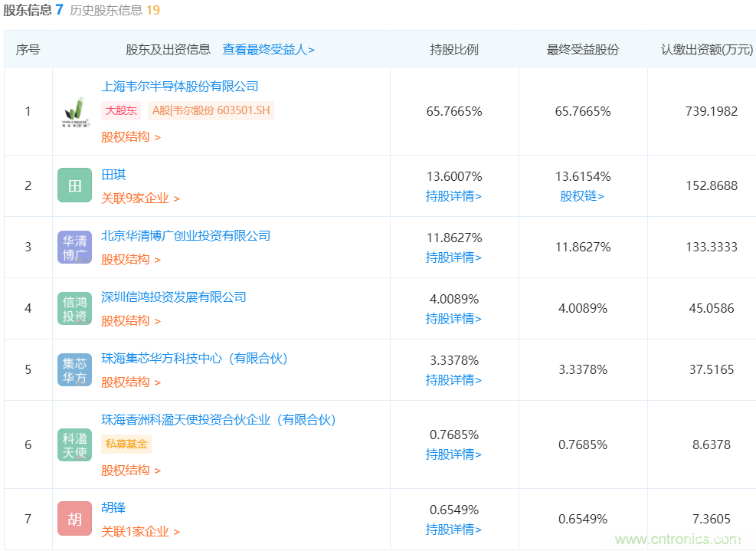The height and width of the screenshot is (551, 756).
Task: Click 田琪's green avatar icon
Action: point(74,185)
